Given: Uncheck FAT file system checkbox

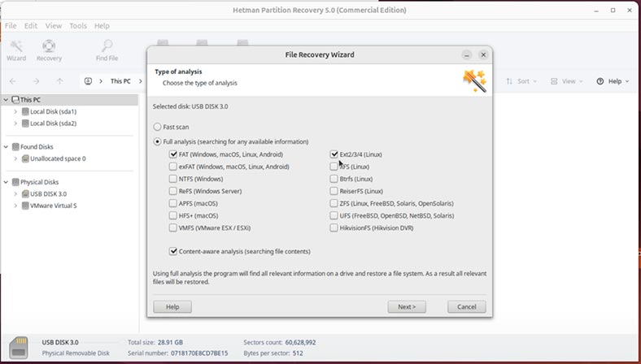Looking at the screenshot, I should [x=173, y=154].
